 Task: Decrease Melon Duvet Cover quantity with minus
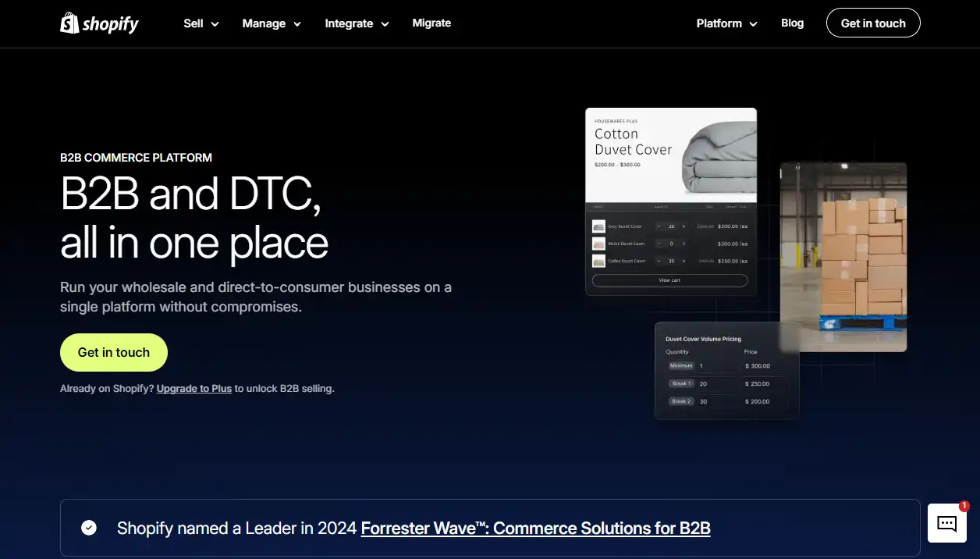tap(659, 244)
